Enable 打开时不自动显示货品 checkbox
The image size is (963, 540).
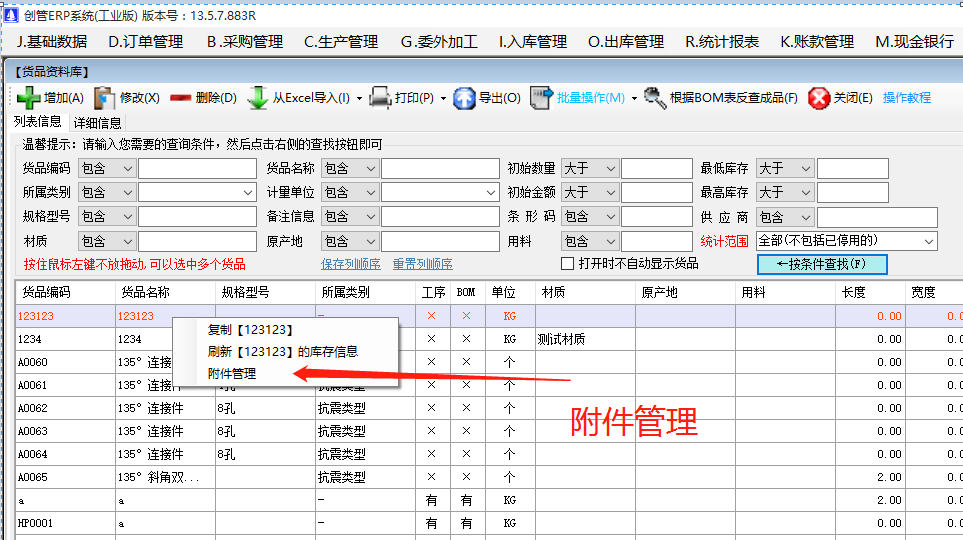[568, 264]
